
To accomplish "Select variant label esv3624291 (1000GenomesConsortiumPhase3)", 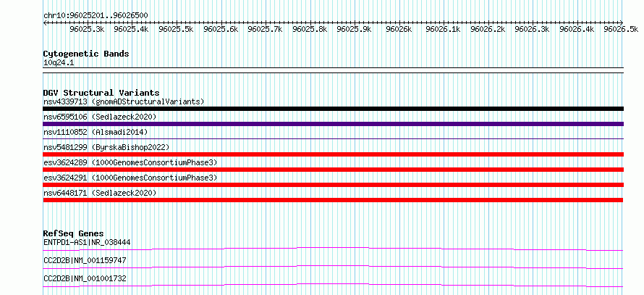I will (130, 178).
